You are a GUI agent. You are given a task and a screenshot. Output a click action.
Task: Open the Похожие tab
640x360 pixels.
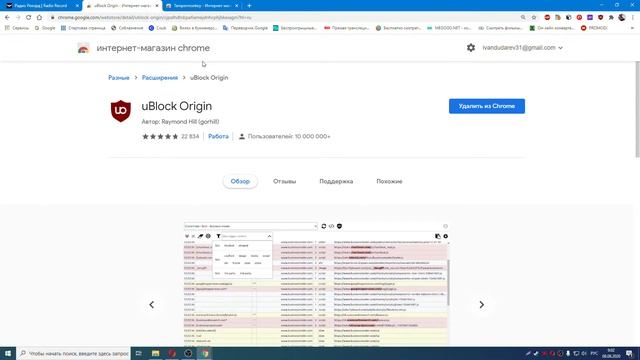pyautogui.click(x=389, y=181)
